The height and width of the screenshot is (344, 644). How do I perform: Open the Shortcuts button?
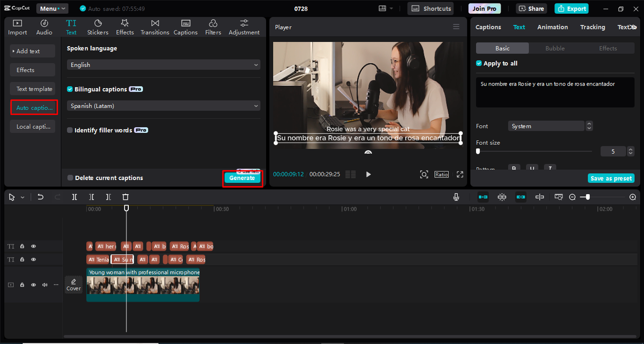point(430,9)
